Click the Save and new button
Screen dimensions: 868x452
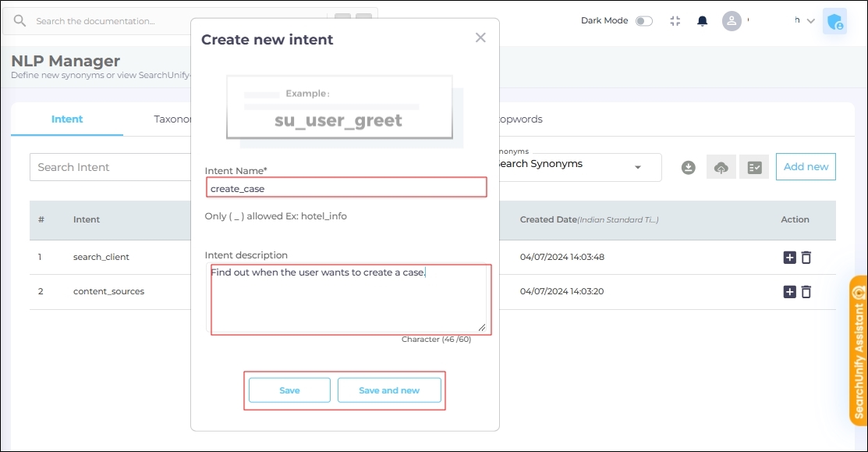pyautogui.click(x=389, y=390)
